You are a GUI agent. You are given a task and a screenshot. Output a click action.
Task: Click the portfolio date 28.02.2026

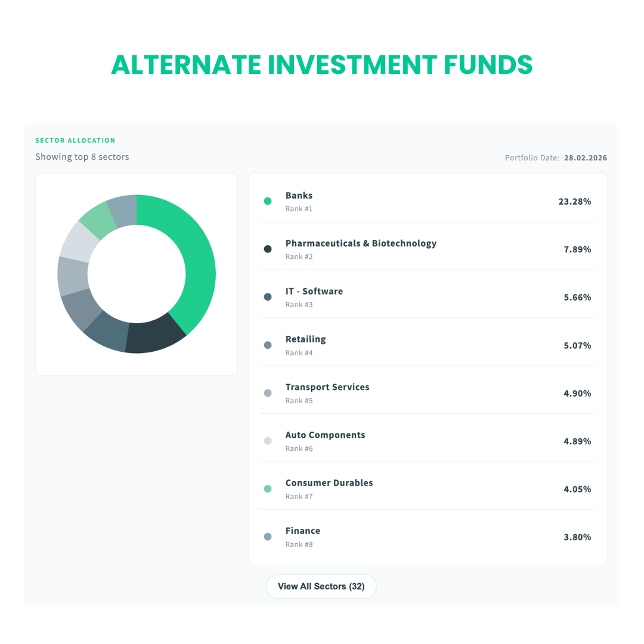coord(585,158)
